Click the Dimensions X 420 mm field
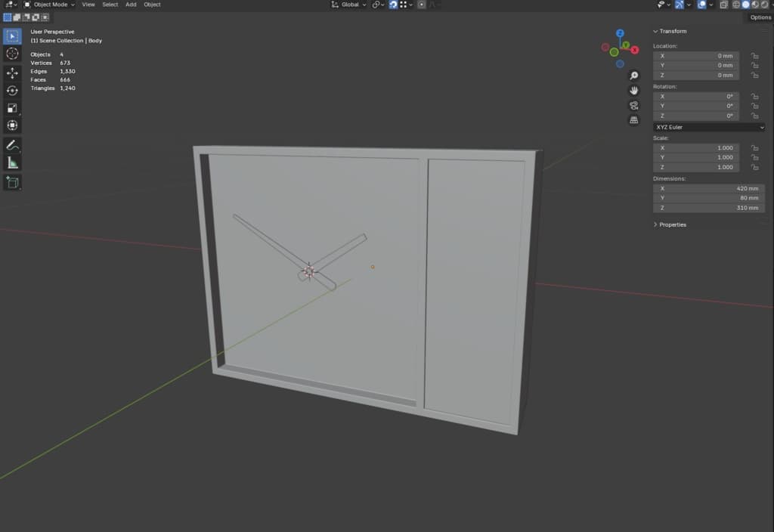 coord(709,188)
